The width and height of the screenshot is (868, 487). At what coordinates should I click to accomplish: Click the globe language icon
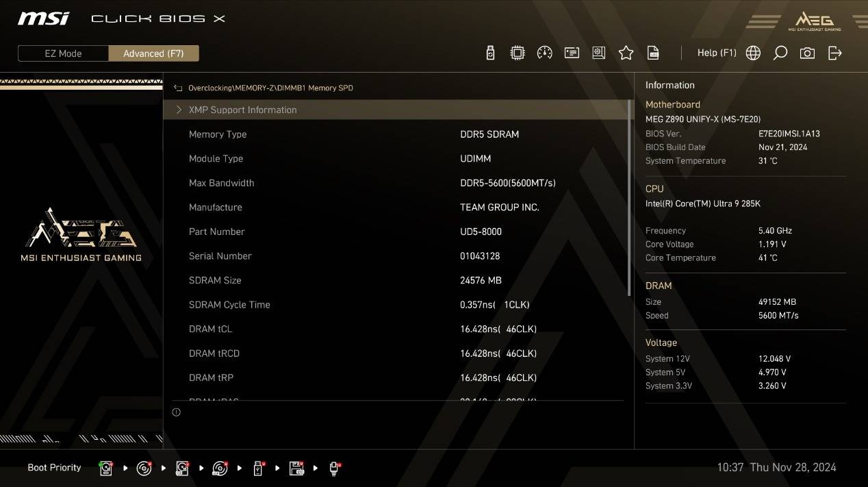pyautogui.click(x=753, y=53)
